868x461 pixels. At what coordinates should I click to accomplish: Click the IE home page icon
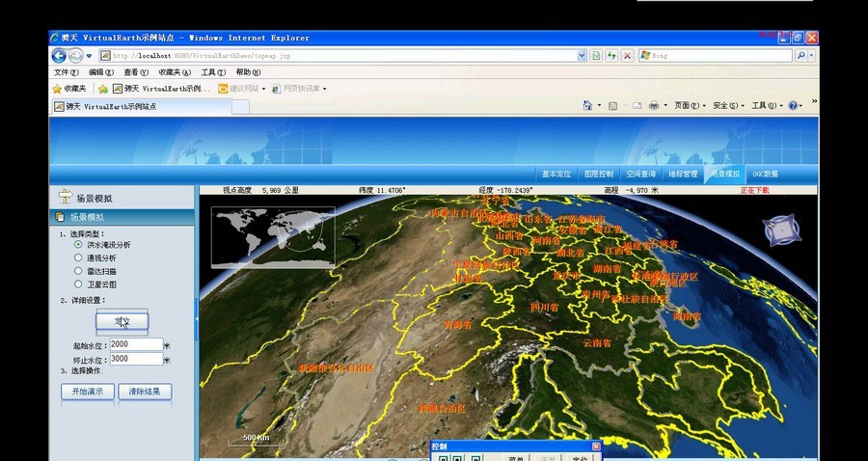pos(584,105)
